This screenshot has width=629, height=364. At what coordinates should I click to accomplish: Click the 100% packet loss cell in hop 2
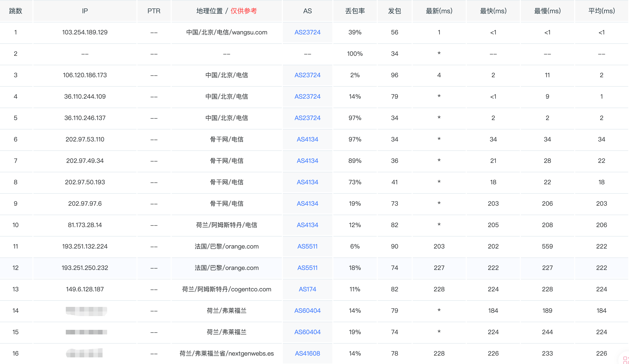(355, 54)
